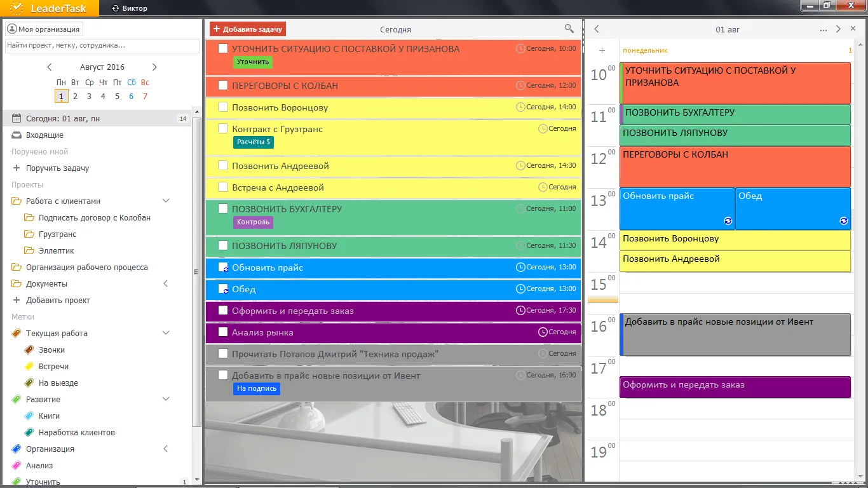Screen dimensions: 868x488
Task: Click sync icon next to Виктор
Action: pyautogui.click(x=115, y=8)
